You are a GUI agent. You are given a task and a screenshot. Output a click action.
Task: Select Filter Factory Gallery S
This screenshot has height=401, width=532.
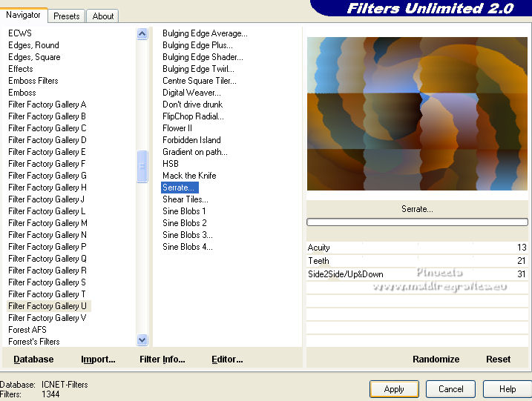click(47, 282)
